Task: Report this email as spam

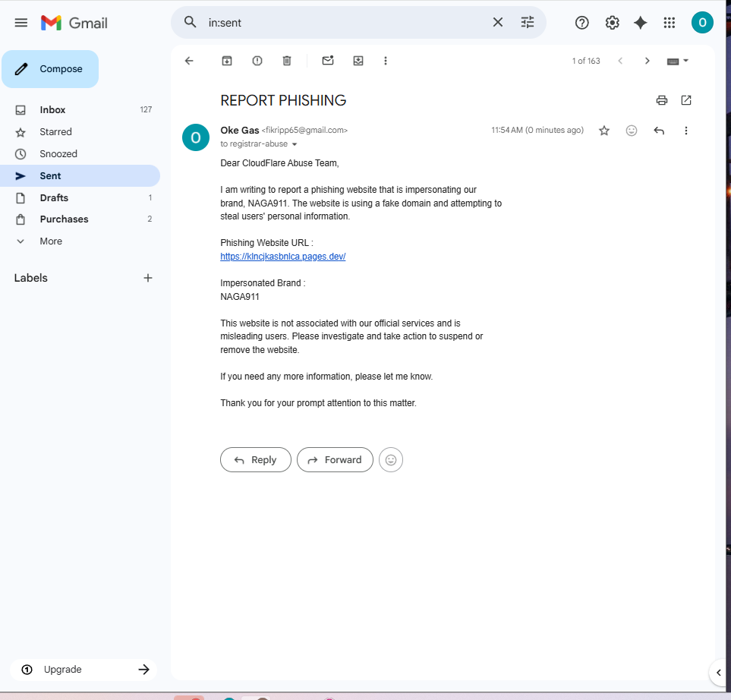Action: tap(257, 61)
